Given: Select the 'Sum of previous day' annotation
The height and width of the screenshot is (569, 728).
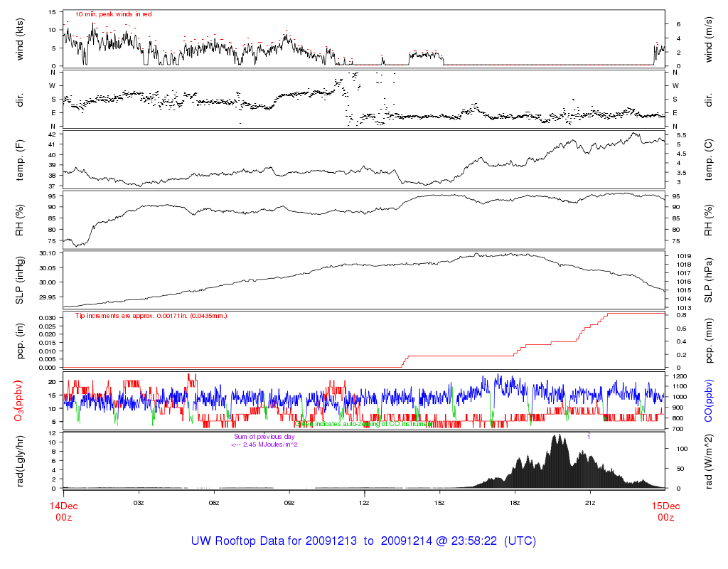Looking at the screenshot, I should 264,437.
